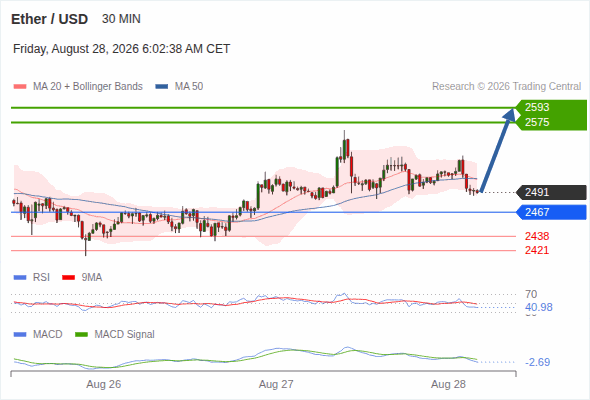Click the RSI legend label
This screenshot has height=400, width=590.
coord(41,278)
